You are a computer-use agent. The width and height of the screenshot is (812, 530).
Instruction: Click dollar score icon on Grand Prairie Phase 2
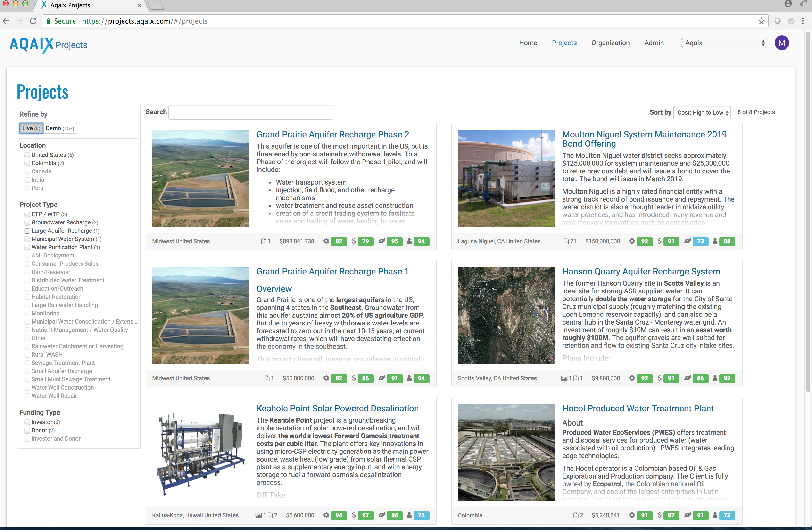[354, 241]
